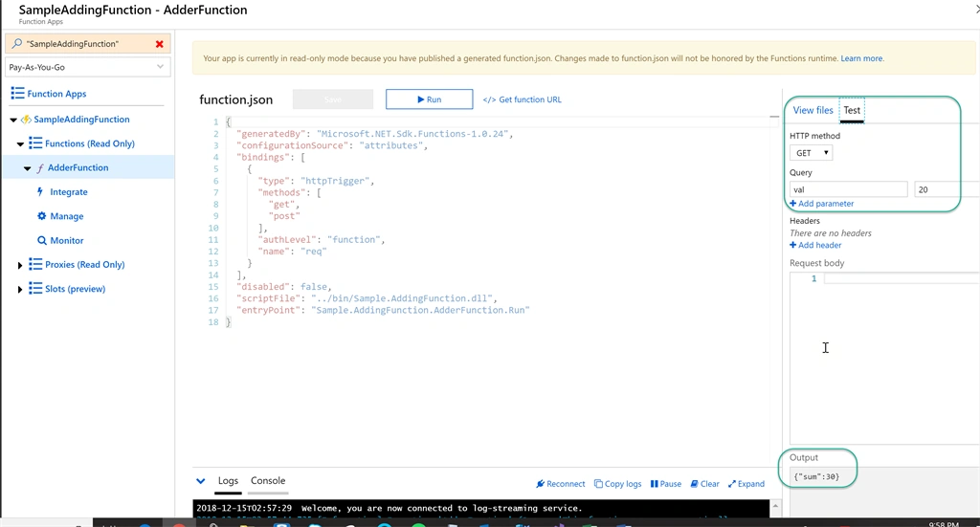Click the scriptFile line in function.json
980x527 pixels.
pyautogui.click(x=367, y=298)
